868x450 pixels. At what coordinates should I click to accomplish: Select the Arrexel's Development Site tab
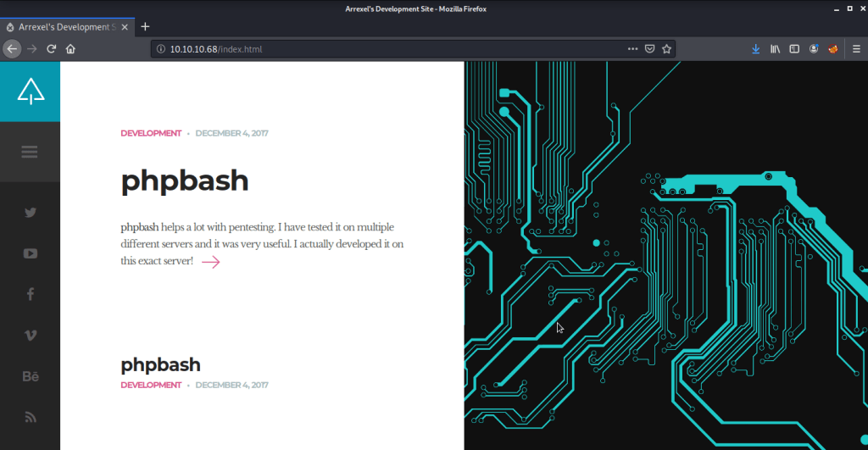tap(66, 26)
